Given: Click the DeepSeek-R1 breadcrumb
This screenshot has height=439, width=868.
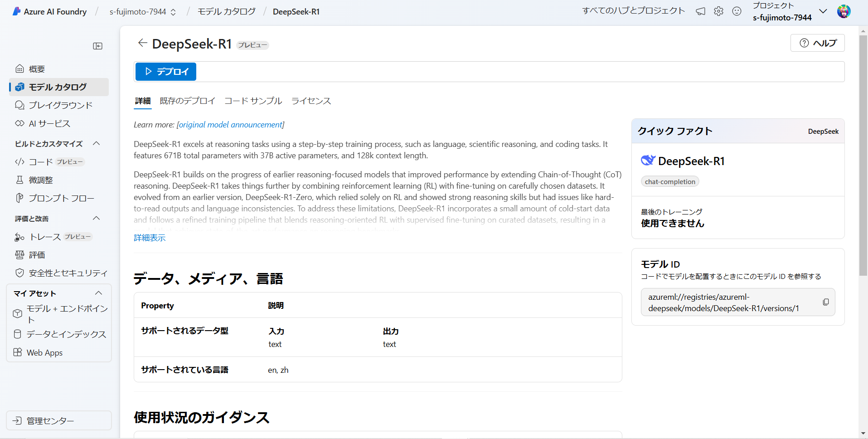Looking at the screenshot, I should coord(296,12).
